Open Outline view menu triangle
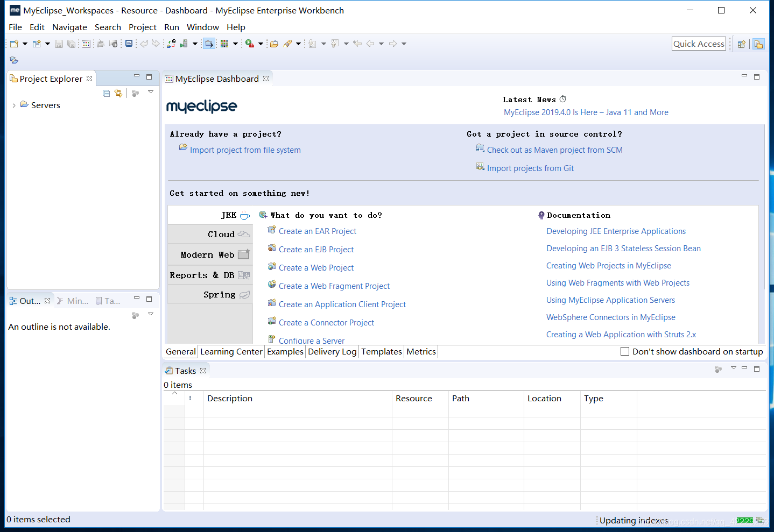Image resolution: width=774 pixels, height=532 pixels. coord(151,314)
